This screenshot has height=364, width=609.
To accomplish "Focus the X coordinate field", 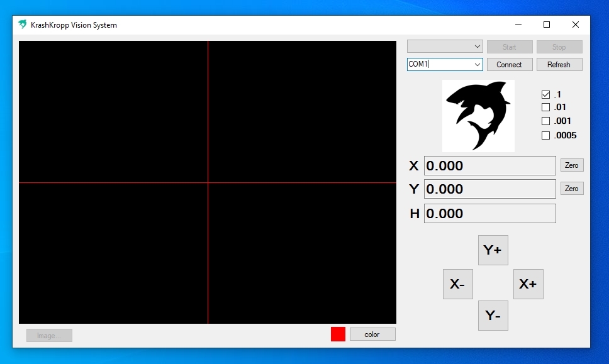I will (x=489, y=166).
